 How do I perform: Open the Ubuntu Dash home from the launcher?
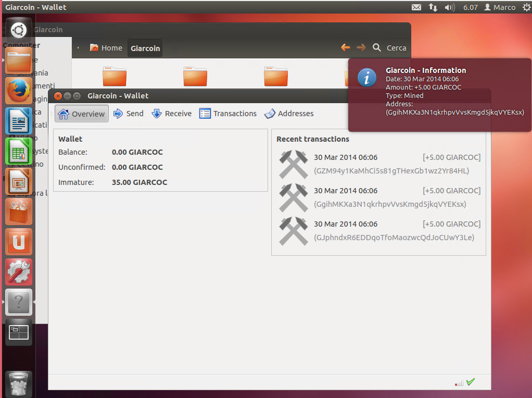tap(19, 30)
